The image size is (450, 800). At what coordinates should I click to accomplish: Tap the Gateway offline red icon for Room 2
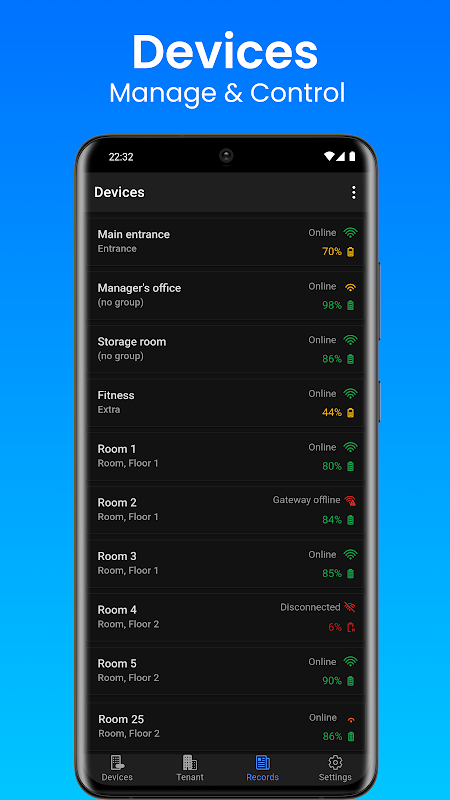pyautogui.click(x=350, y=501)
